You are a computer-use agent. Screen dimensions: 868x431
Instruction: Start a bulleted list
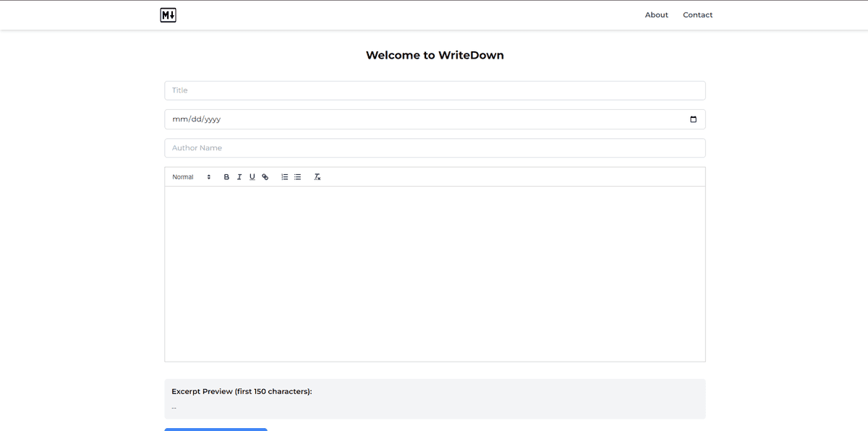[297, 177]
